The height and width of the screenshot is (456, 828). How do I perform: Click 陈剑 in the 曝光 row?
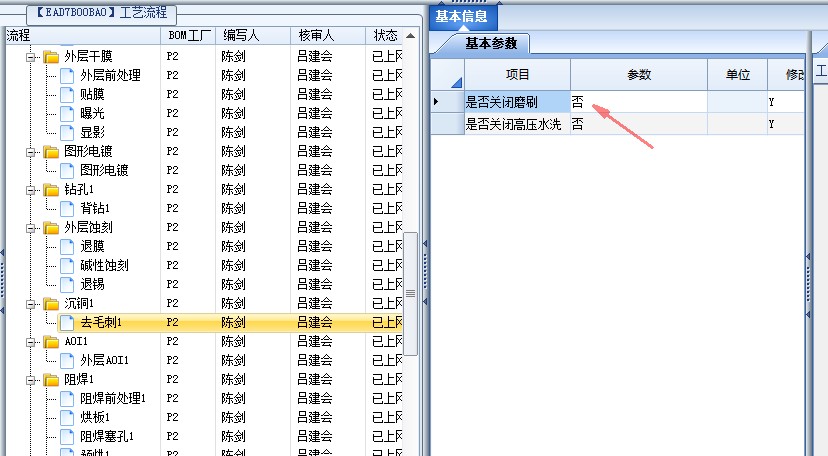[233, 113]
